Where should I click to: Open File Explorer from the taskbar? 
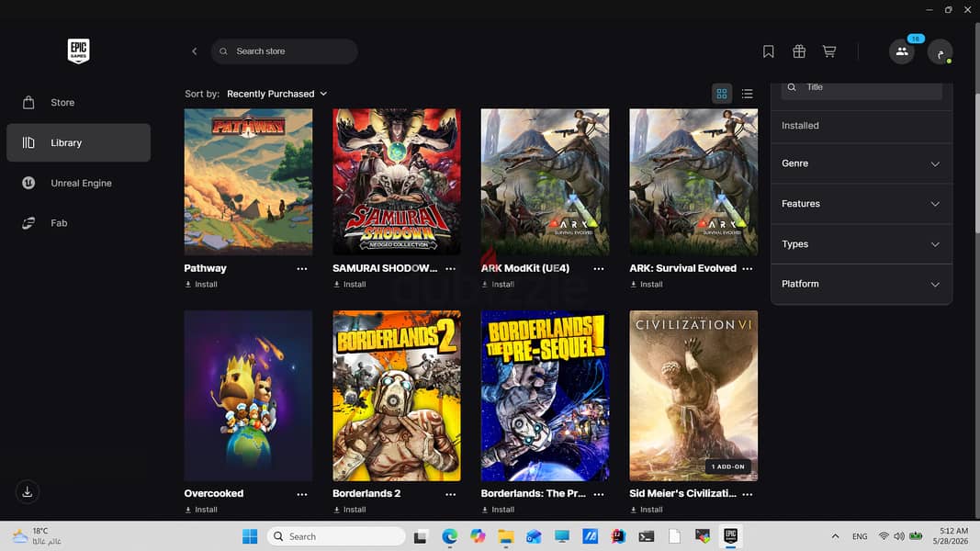[x=506, y=536]
